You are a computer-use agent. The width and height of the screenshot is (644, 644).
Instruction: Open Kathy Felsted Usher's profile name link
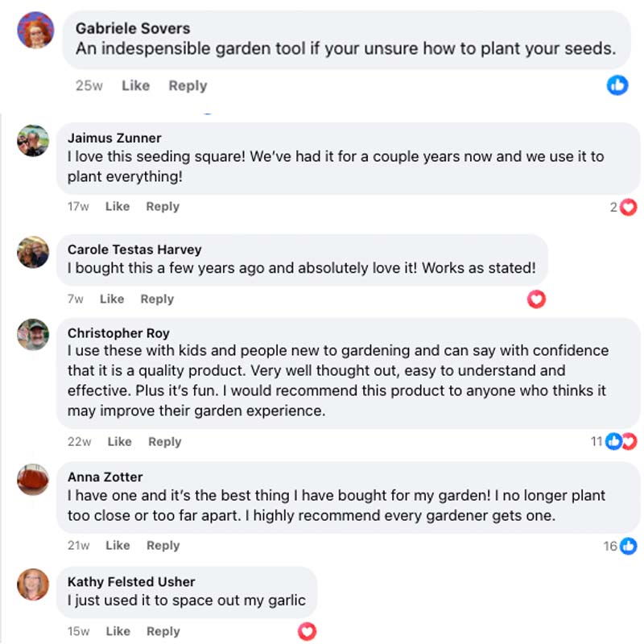pos(131,581)
